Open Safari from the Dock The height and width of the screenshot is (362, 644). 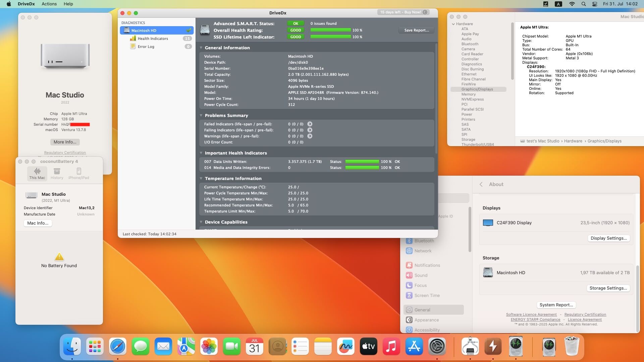118,346
